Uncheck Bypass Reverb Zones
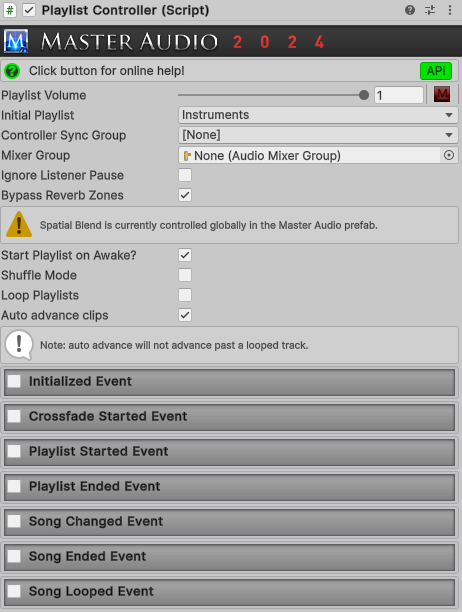The width and height of the screenshot is (462, 612). [x=185, y=195]
